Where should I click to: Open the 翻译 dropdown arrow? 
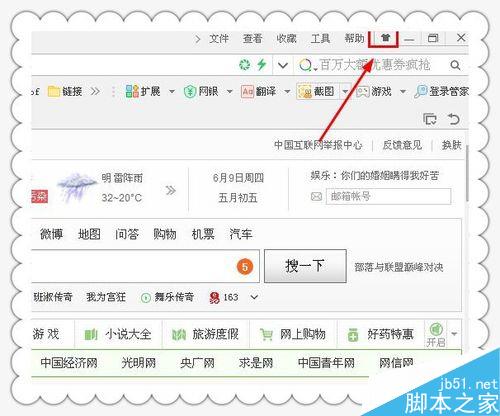click(287, 91)
